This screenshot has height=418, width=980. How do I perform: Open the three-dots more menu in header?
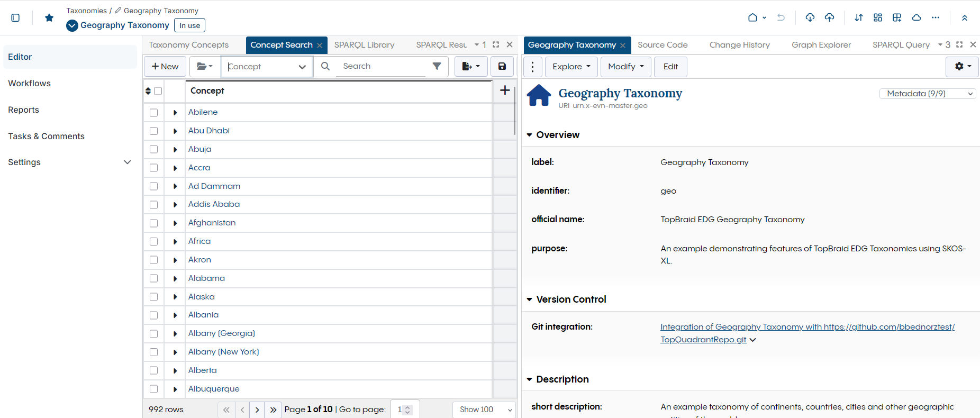click(x=936, y=17)
